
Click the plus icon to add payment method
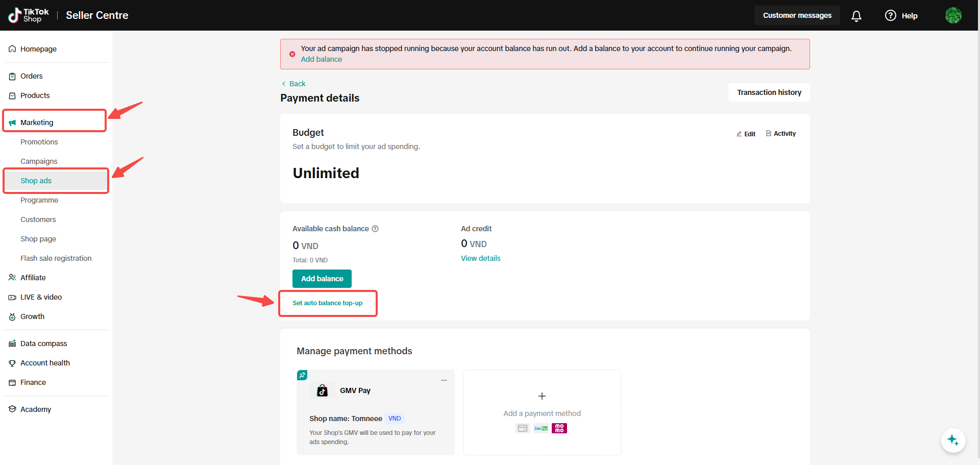point(542,396)
